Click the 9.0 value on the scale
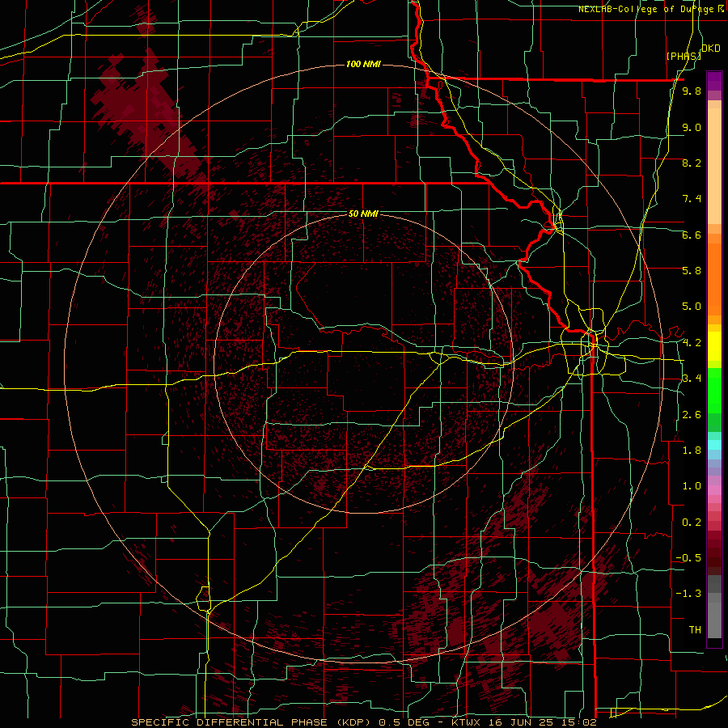The height and width of the screenshot is (728, 728). [x=692, y=127]
